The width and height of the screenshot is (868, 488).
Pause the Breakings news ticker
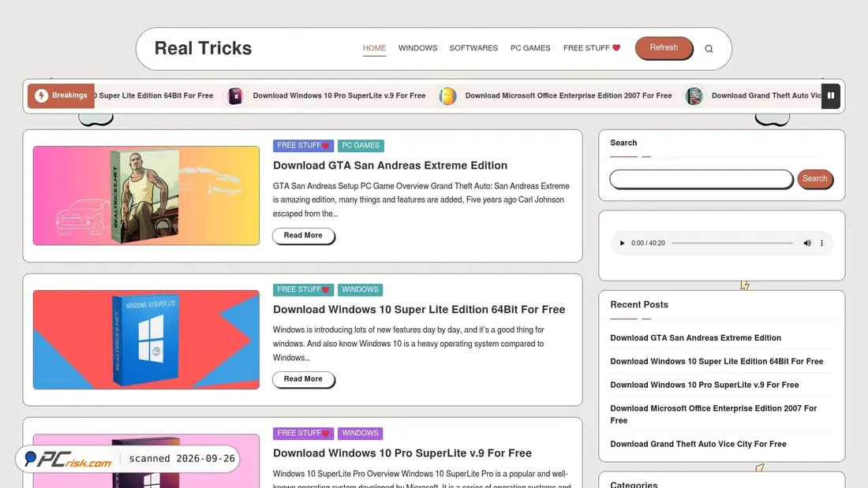(x=830, y=95)
